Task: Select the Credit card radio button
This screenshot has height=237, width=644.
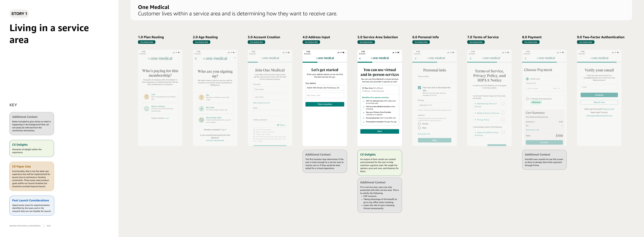Action: tap(527, 79)
